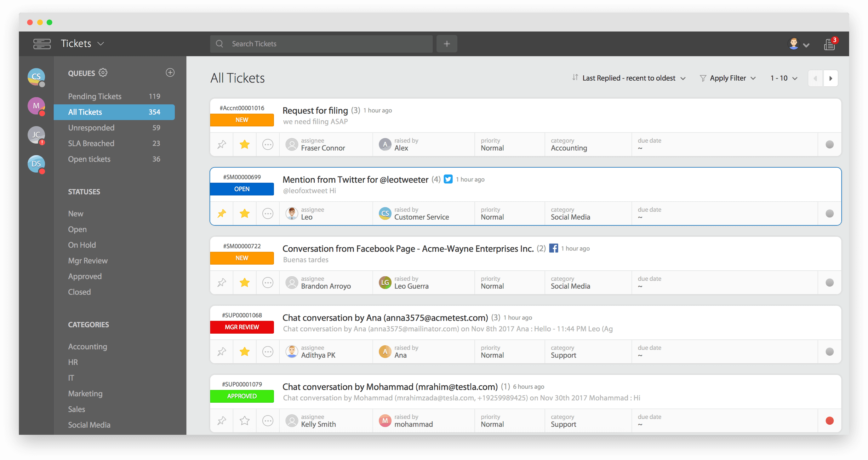Click the new ticket plus button
The height and width of the screenshot is (460, 868).
tap(447, 44)
